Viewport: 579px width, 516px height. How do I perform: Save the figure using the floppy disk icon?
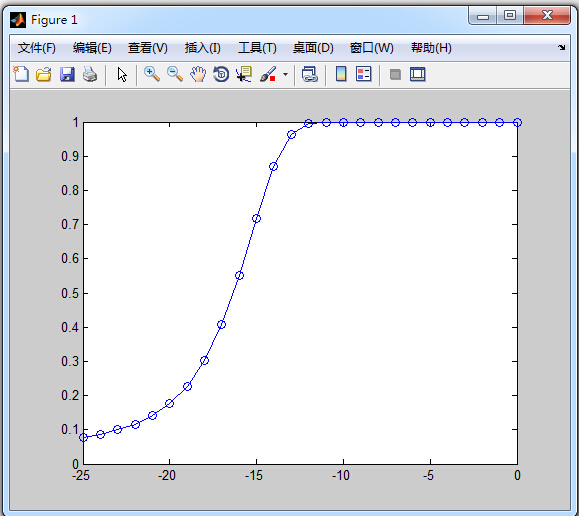coord(67,74)
